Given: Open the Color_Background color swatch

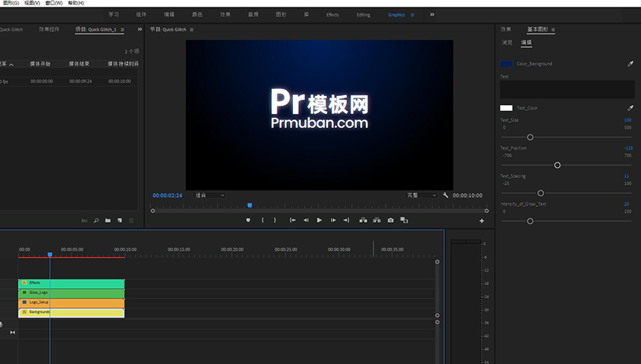Looking at the screenshot, I should coord(506,64).
